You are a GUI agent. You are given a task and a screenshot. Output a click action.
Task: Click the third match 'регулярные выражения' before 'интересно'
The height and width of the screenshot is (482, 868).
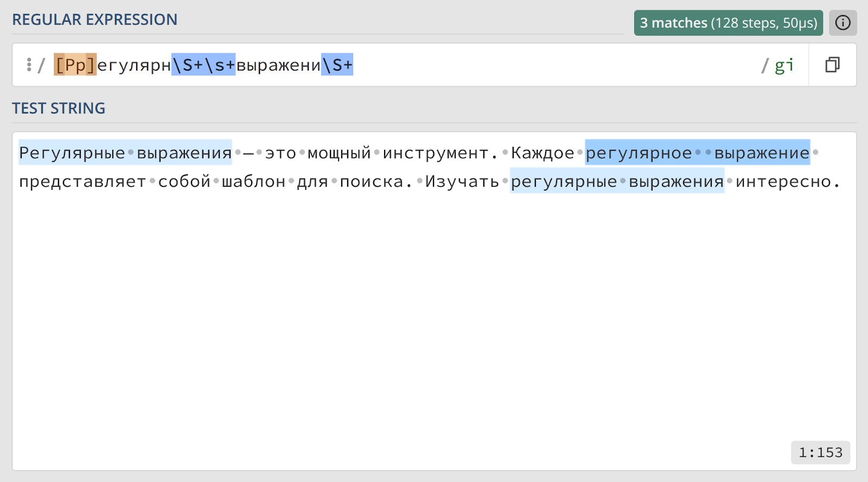(617, 181)
